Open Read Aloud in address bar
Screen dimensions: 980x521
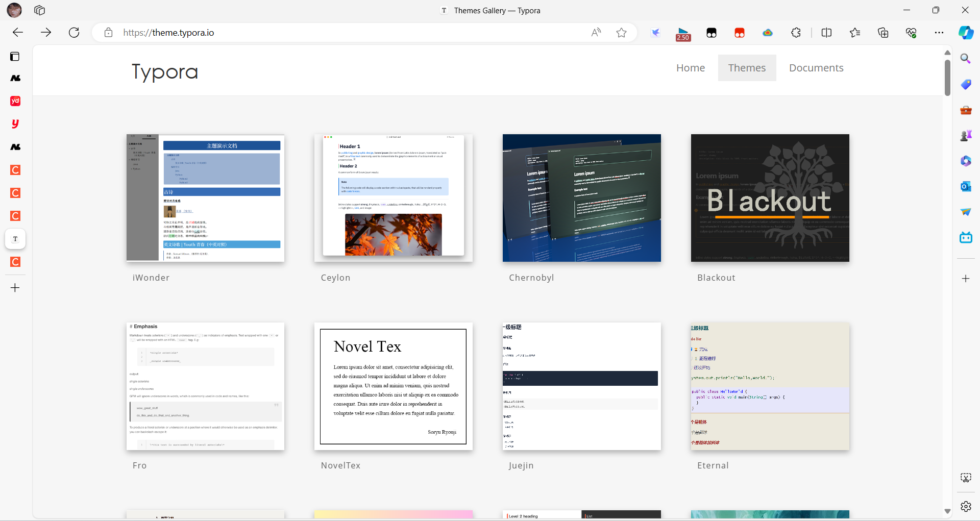[596, 33]
